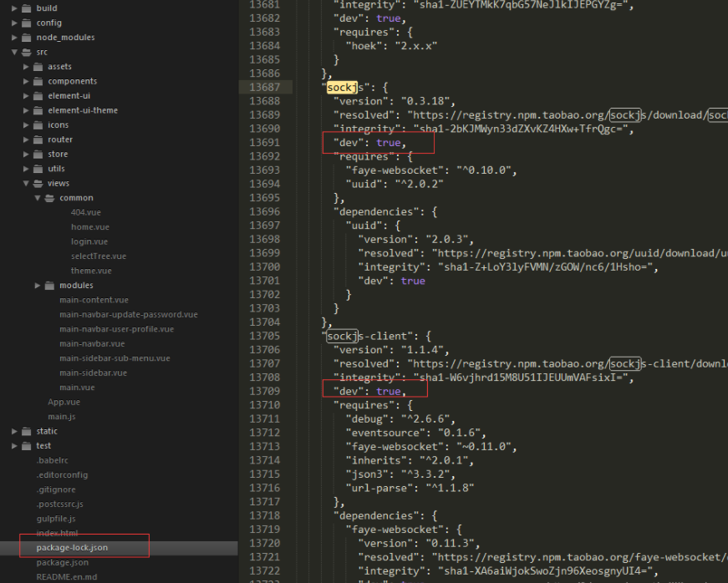The width and height of the screenshot is (728, 583).
Task: Click the static folder icon
Action: pyautogui.click(x=27, y=431)
